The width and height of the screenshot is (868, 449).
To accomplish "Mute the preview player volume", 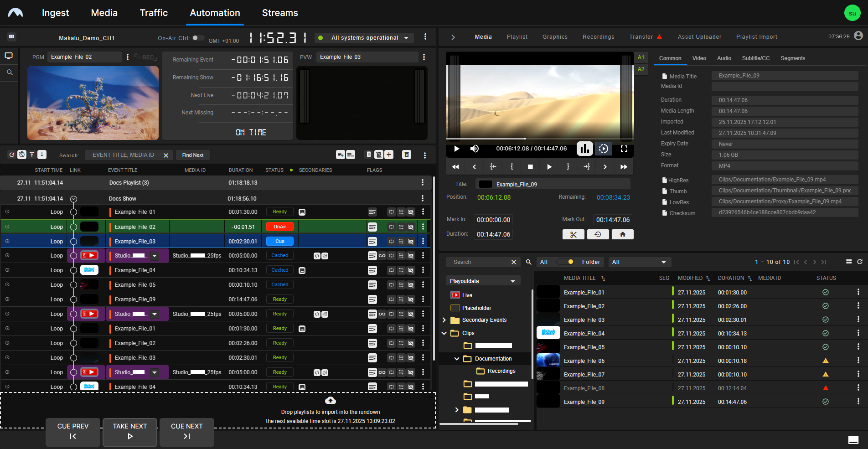I will point(475,149).
